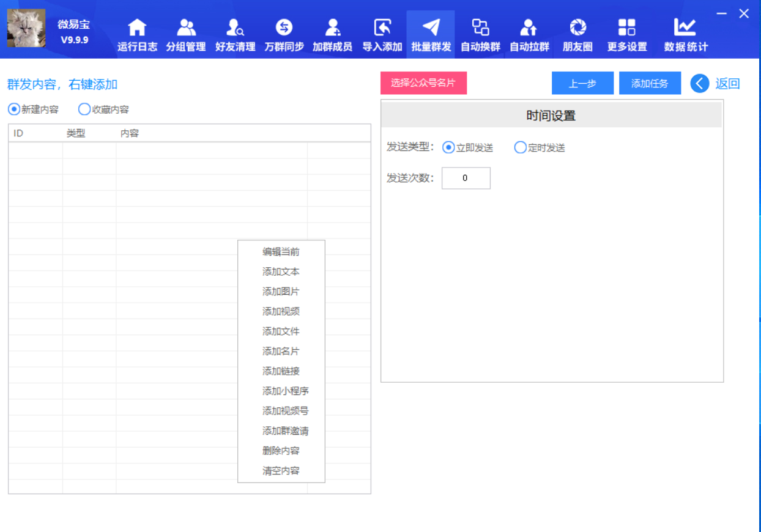Select the 收藏内容 radio button
Image resolution: width=761 pixels, height=532 pixels.
pos(84,109)
